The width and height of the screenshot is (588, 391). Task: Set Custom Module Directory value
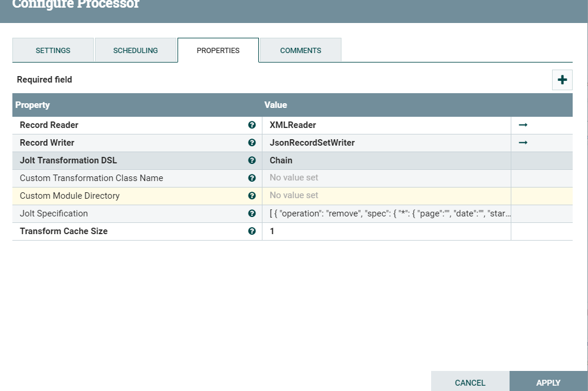click(x=386, y=196)
